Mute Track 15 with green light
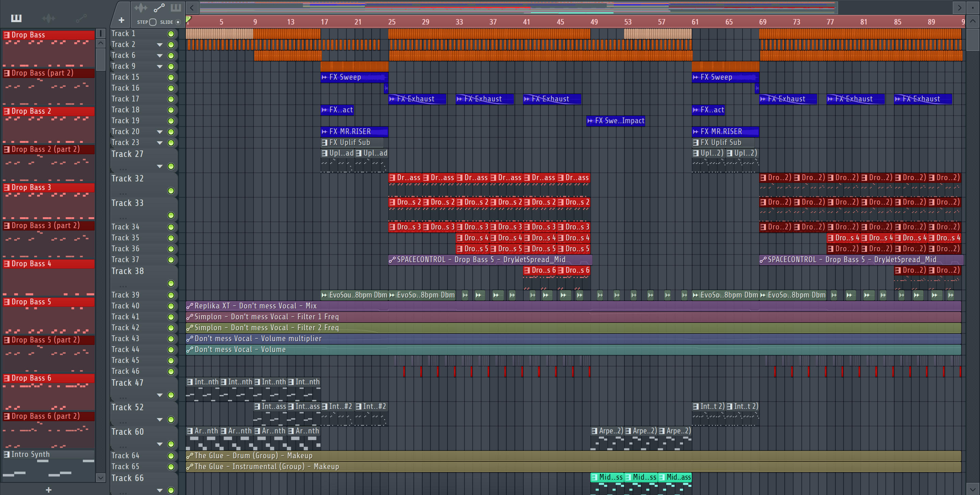The image size is (980, 495). point(171,77)
